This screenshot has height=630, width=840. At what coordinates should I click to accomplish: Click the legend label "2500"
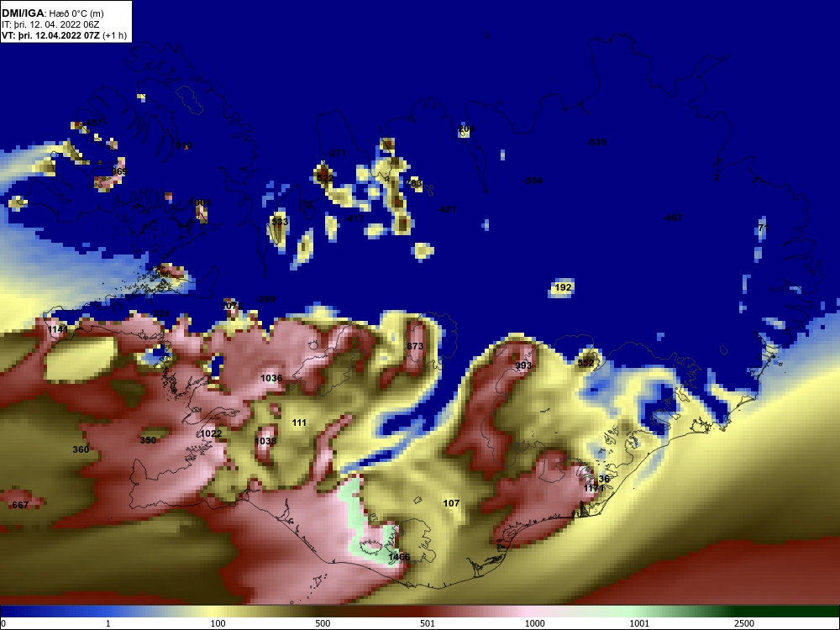click(744, 623)
